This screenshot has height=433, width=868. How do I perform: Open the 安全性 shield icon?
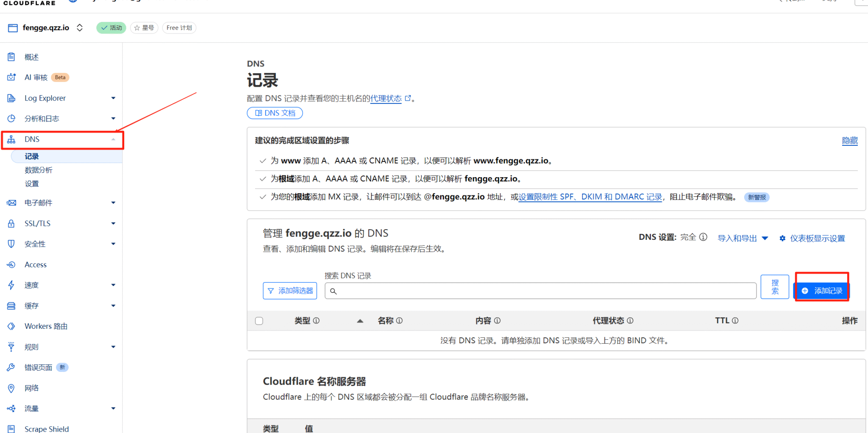[x=11, y=244]
